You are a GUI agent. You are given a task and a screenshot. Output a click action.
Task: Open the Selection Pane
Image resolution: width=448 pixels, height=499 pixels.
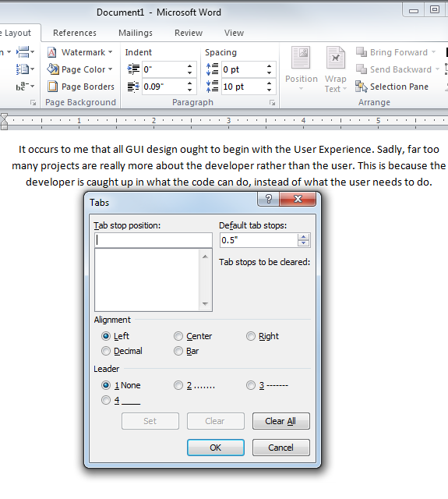coord(392,87)
